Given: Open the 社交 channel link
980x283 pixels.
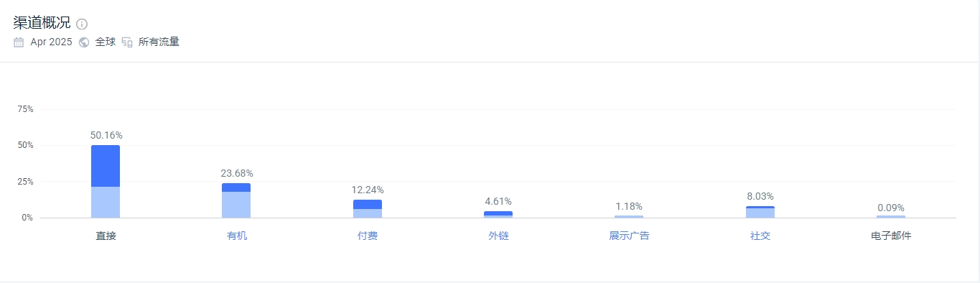Looking at the screenshot, I should pos(760,236).
